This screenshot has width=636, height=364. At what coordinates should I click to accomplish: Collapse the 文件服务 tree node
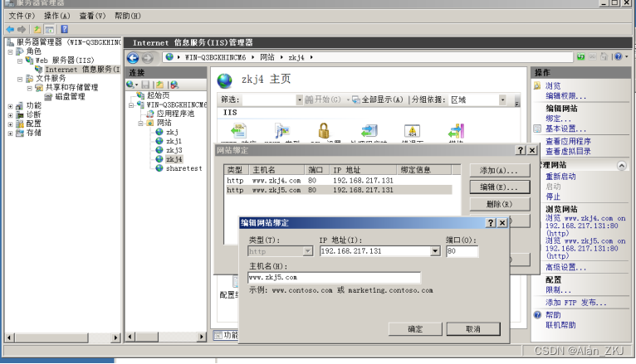19,79
